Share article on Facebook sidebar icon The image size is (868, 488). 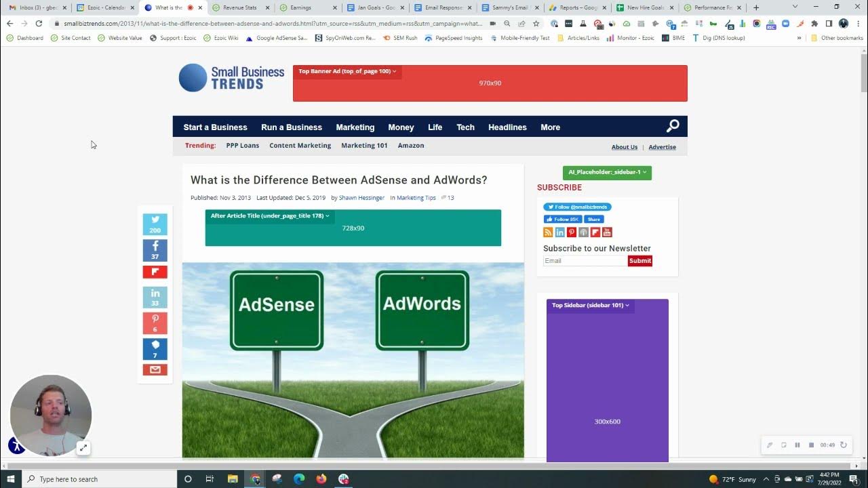coord(155,249)
